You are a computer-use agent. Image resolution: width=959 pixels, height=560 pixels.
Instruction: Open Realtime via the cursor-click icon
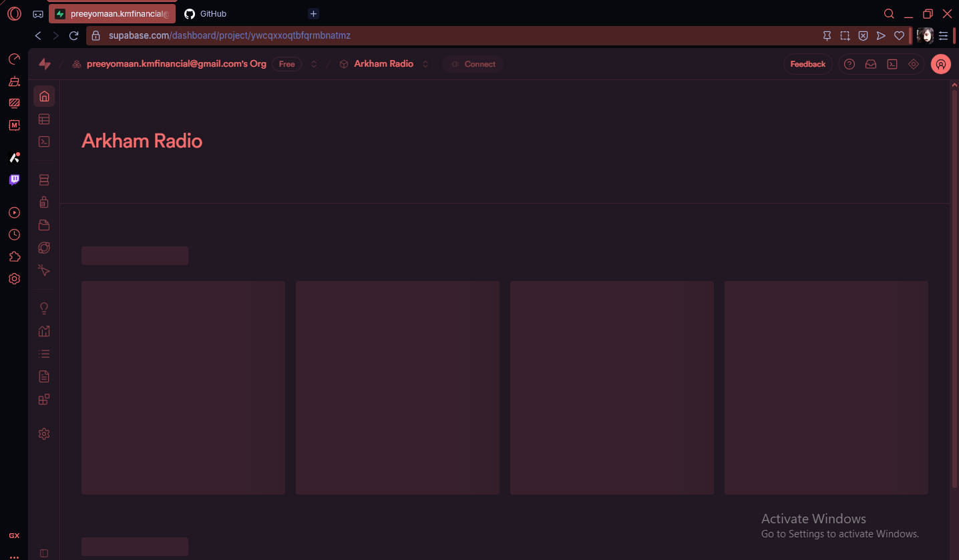[x=44, y=270]
